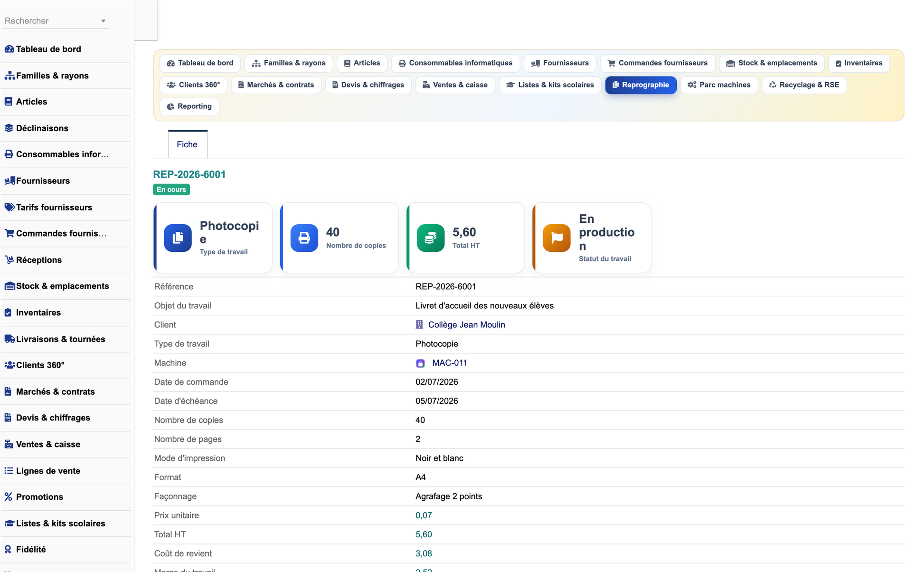Open Inventaires in top navigation

click(859, 63)
